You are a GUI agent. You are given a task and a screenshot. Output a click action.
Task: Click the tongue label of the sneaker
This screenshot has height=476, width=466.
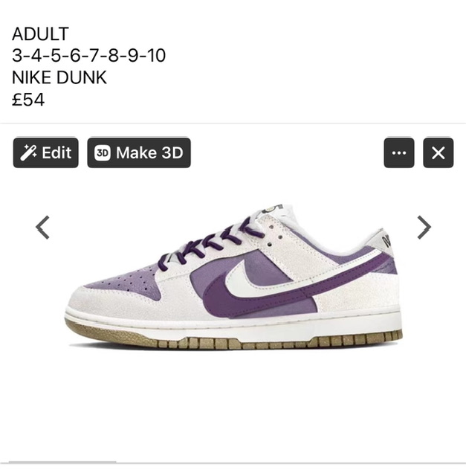click(271, 210)
